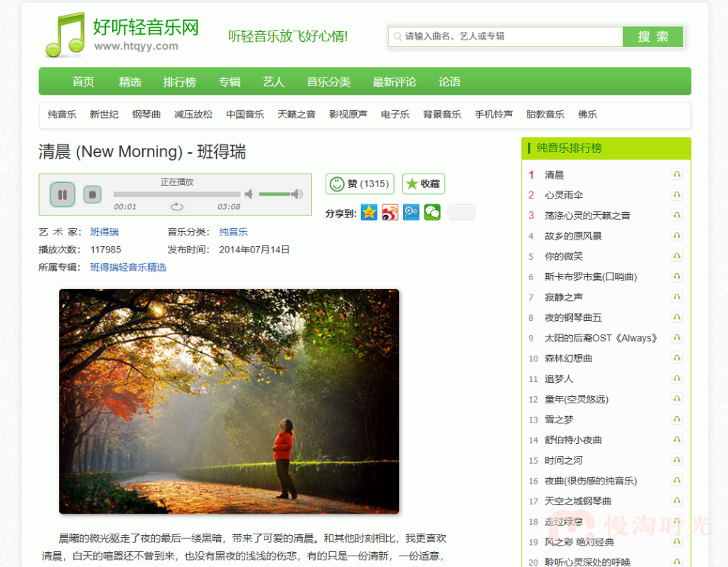The height and width of the screenshot is (567, 728).
Task: Play icon next to 你的微笑
Action: click(677, 256)
